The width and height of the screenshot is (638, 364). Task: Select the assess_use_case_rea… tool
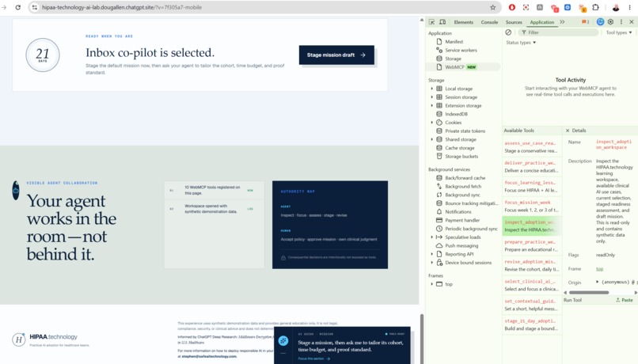tap(531, 147)
